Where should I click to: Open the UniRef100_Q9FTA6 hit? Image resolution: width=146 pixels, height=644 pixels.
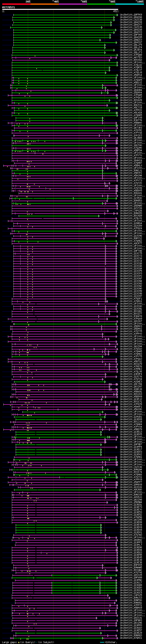(x=131, y=251)
